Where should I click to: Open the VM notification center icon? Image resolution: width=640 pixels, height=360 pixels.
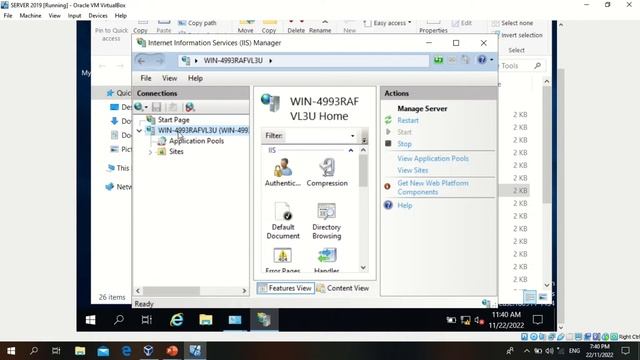tap(538, 320)
